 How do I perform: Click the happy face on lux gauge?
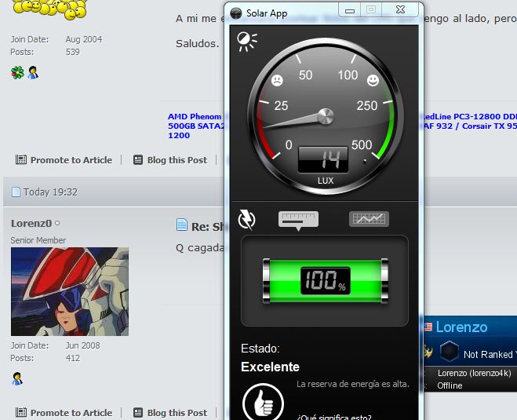(373, 80)
